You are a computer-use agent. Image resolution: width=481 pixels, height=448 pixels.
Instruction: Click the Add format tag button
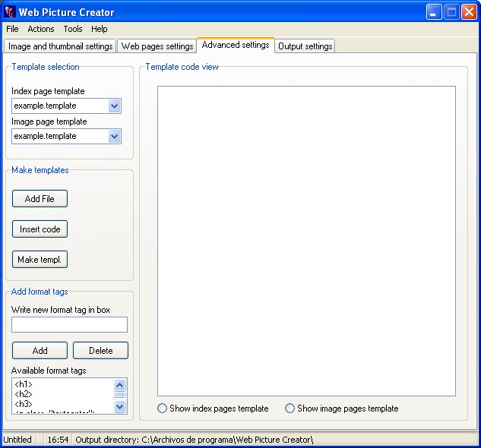click(40, 351)
